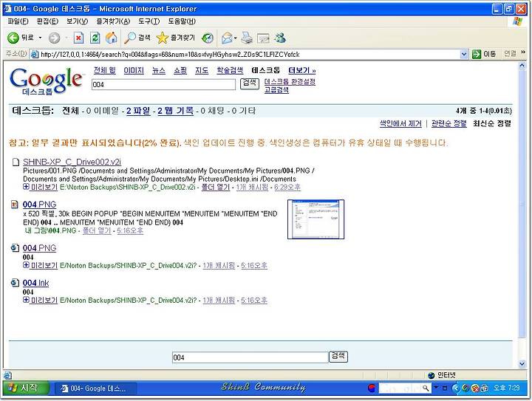Expand hidden system tray icons arrow
532x401 pixels.
coord(456,388)
